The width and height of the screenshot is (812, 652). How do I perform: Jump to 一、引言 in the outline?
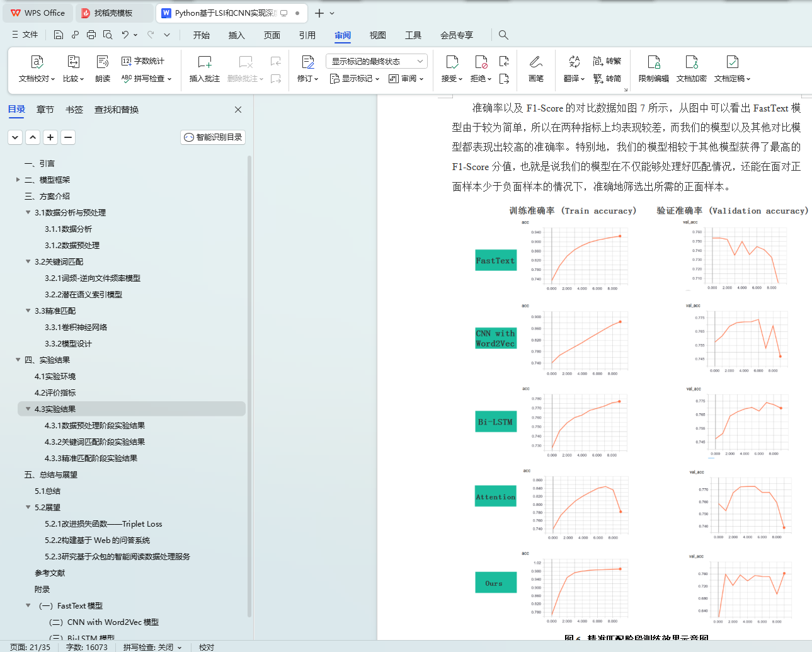coord(40,163)
